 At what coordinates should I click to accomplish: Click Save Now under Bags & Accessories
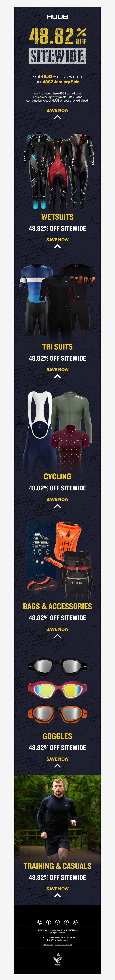pyautogui.click(x=57, y=629)
